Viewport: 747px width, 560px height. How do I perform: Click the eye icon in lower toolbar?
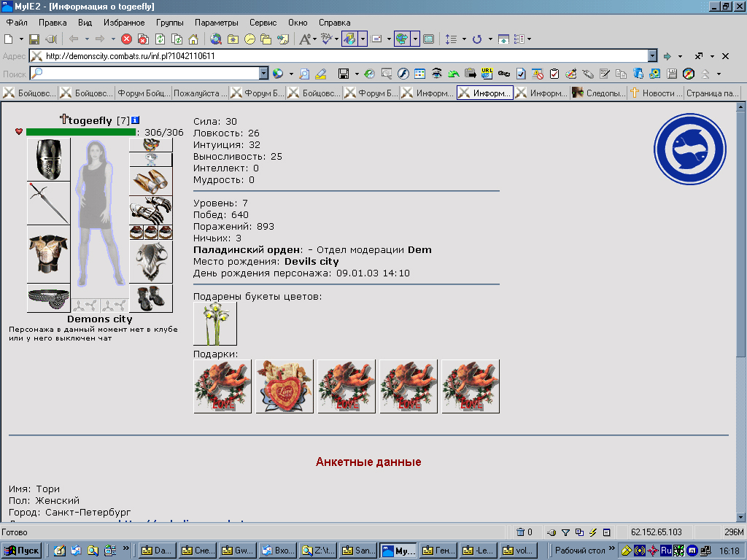[436, 74]
